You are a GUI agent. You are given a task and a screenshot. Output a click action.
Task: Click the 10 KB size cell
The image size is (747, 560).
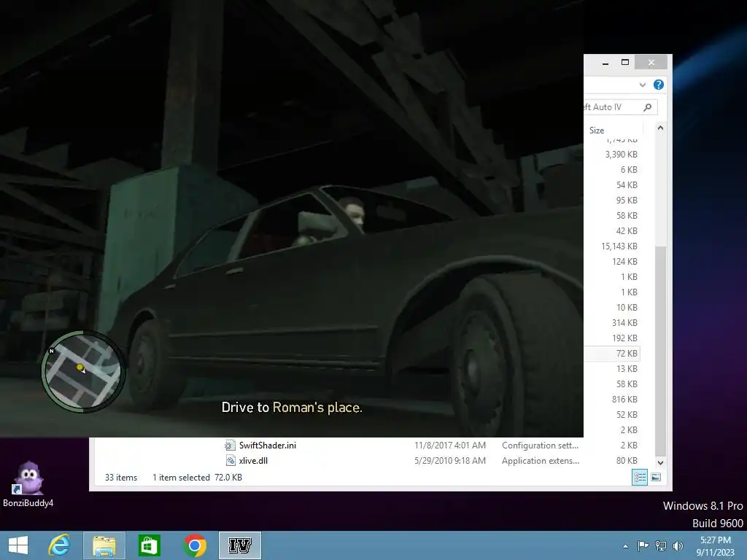pyautogui.click(x=627, y=308)
